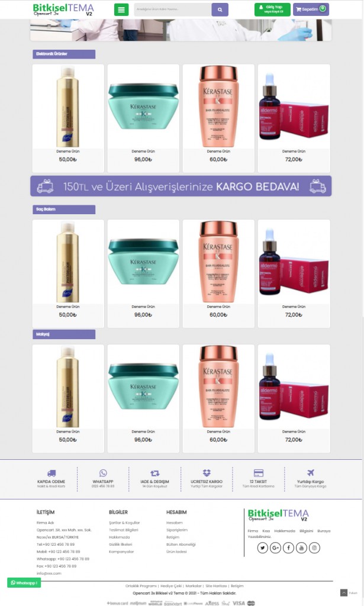Open the Facebook social icon
The image size is (364, 606).
(x=289, y=547)
